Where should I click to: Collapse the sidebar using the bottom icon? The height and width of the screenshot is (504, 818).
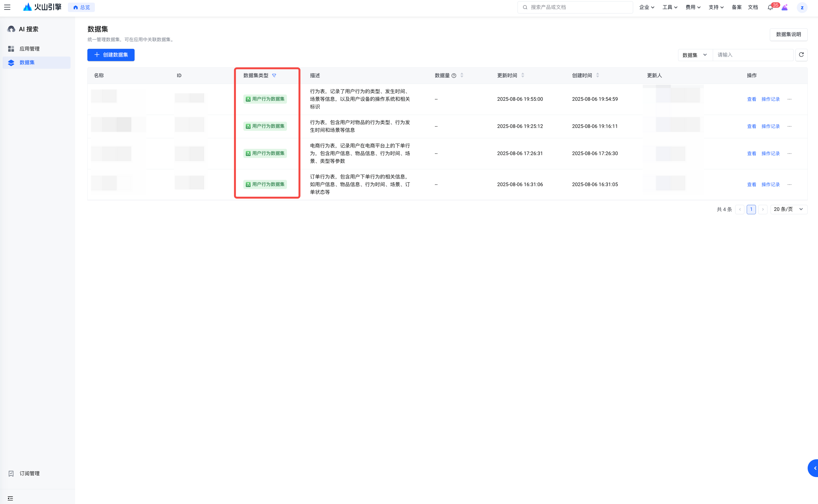click(10, 498)
